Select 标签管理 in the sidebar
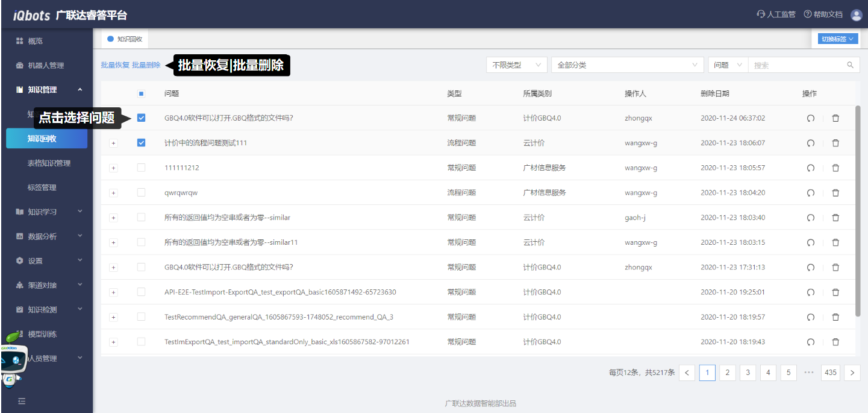Image resolution: width=868 pixels, height=413 pixels. point(42,188)
